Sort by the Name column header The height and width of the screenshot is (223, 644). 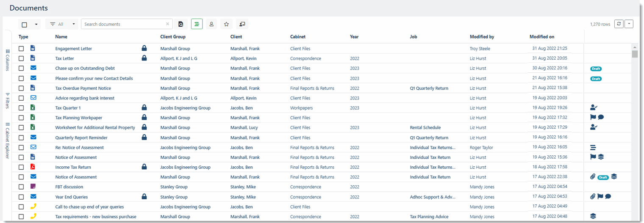coord(61,37)
